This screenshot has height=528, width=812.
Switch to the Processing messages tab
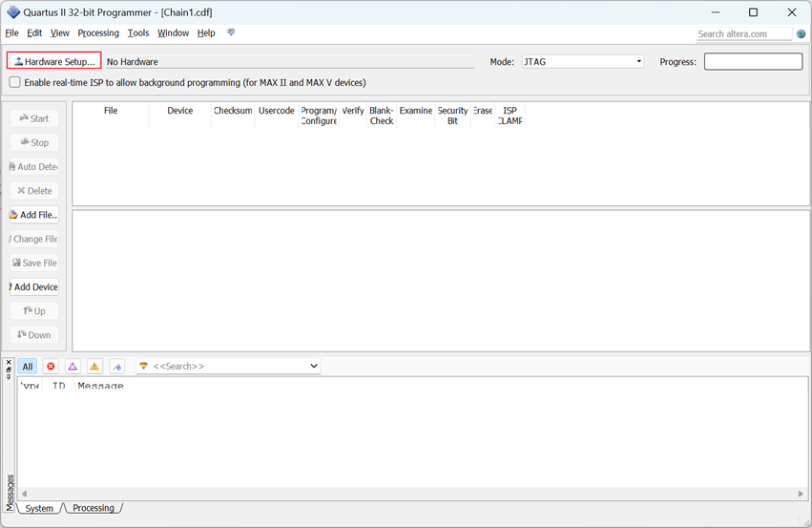point(94,508)
